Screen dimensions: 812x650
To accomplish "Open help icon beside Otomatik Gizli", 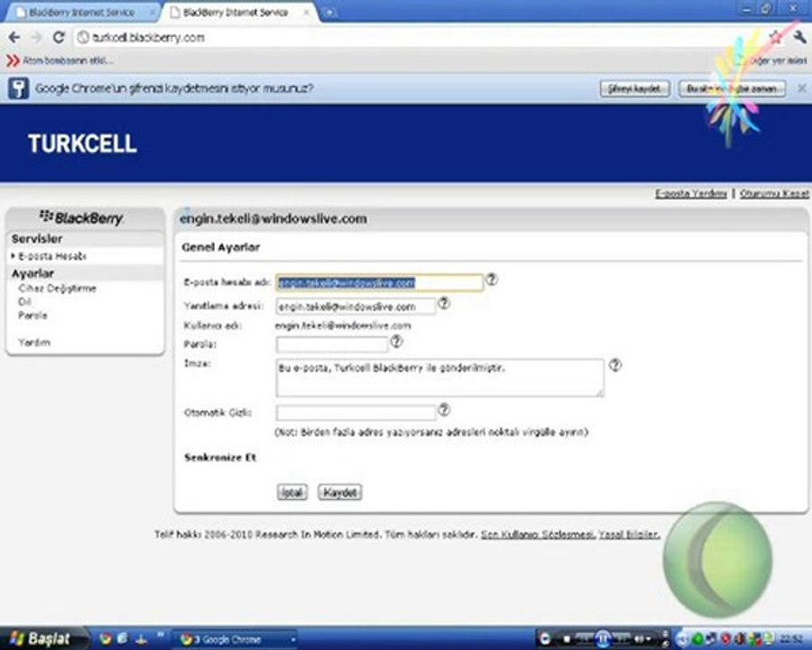I will (444, 410).
